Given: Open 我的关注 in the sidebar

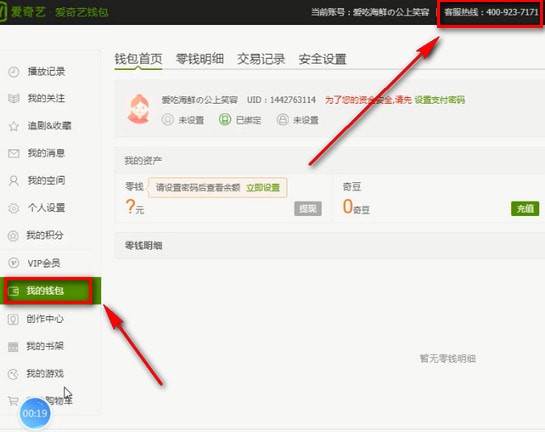Looking at the screenshot, I should (46, 98).
